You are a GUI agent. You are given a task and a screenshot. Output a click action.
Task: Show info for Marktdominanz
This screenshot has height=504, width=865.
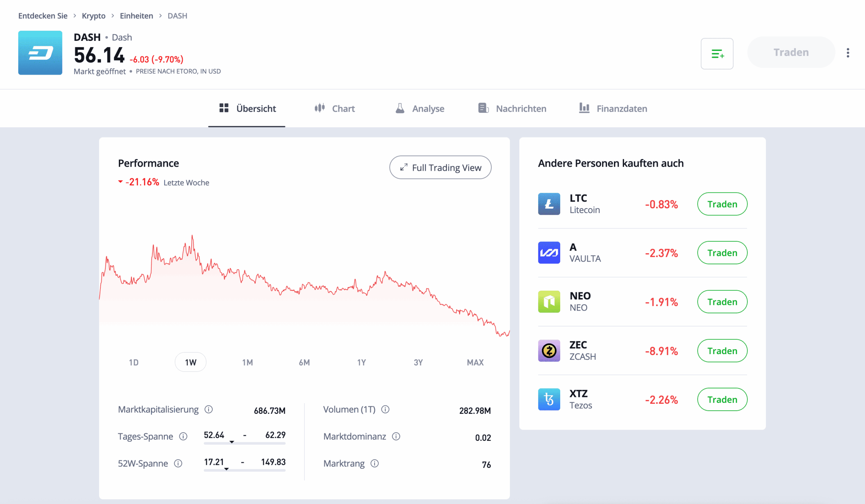click(x=396, y=436)
